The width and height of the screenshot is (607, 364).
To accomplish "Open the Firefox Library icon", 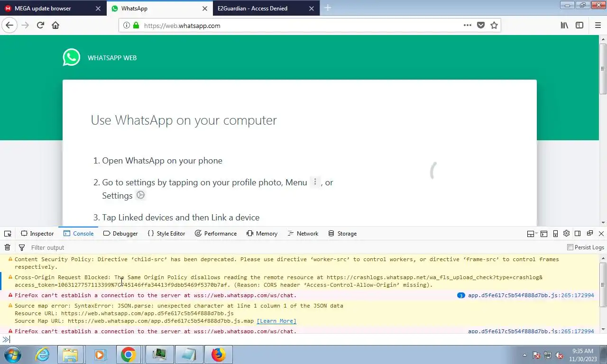I will (564, 26).
